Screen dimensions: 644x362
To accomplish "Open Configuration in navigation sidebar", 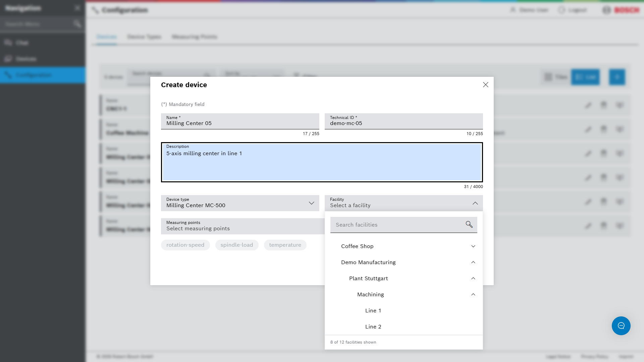I will coord(43,75).
